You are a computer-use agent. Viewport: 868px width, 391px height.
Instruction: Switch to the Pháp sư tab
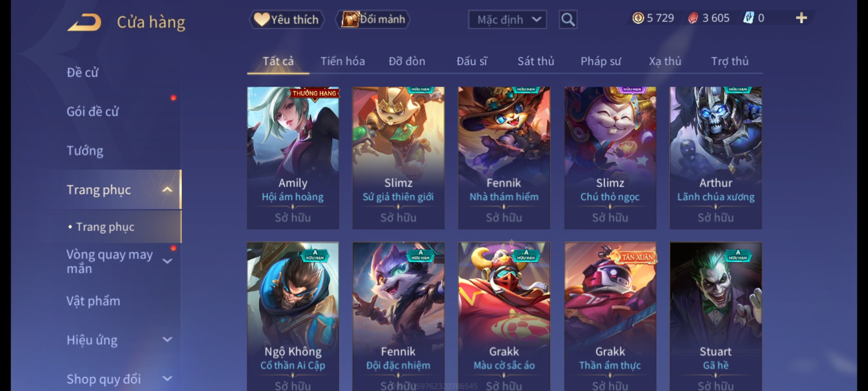[x=600, y=61]
